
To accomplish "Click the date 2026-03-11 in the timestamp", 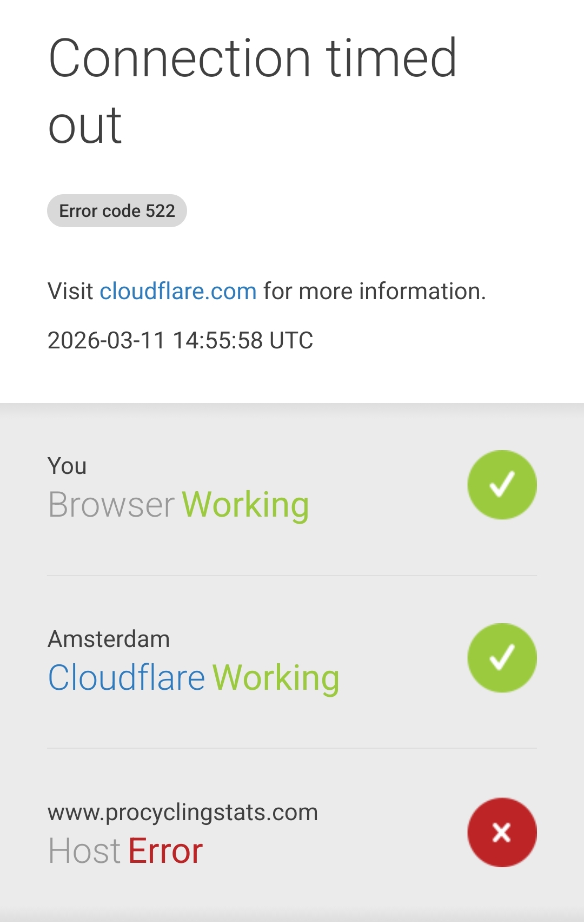I will click(x=106, y=341).
